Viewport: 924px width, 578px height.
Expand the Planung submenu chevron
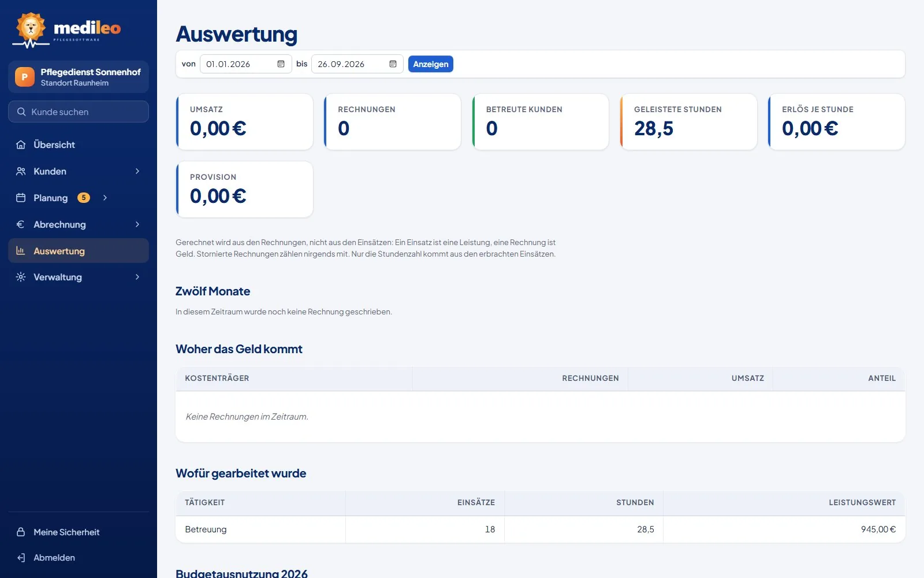point(105,198)
